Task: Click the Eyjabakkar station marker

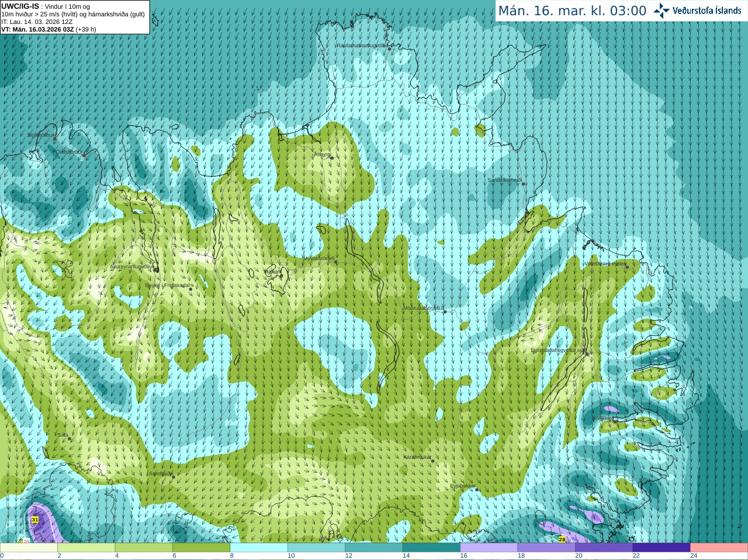Action: (477, 489)
